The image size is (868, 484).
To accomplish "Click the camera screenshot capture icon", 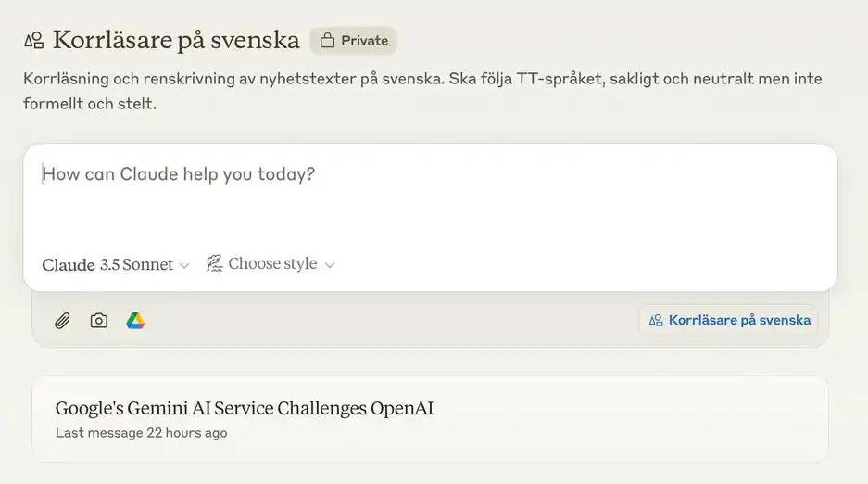I will click(x=99, y=321).
